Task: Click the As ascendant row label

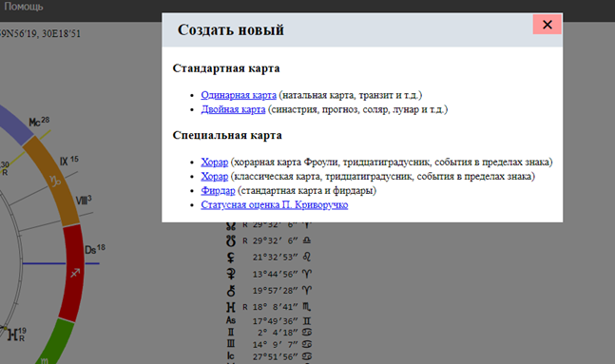Action: (231, 320)
